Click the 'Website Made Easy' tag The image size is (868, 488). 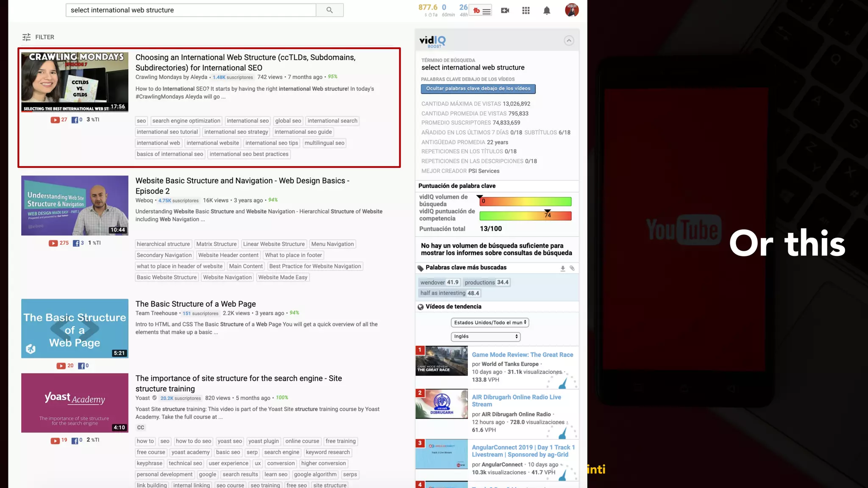point(283,278)
